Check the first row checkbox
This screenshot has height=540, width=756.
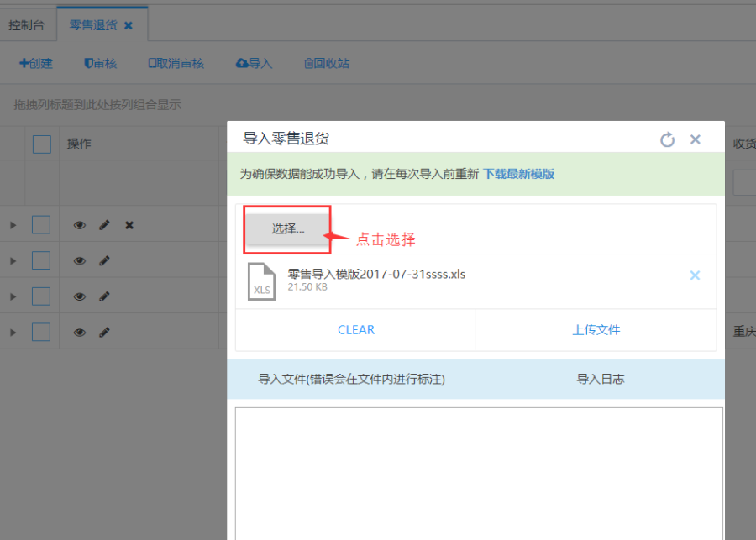pos(41,225)
